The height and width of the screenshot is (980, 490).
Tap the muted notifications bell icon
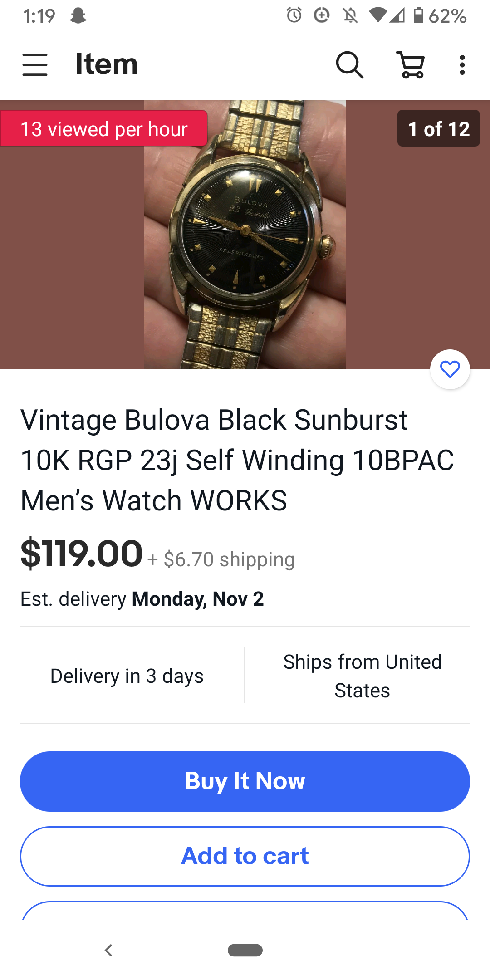click(x=350, y=16)
